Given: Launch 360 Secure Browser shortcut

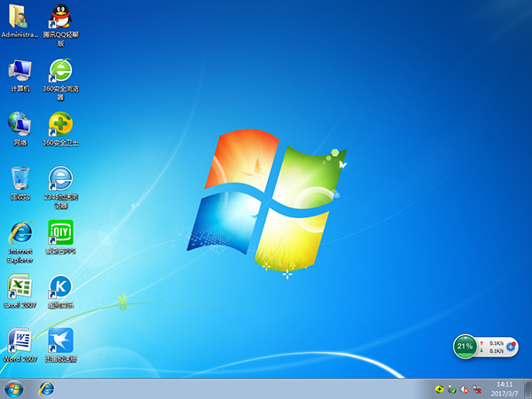Looking at the screenshot, I should point(60,71).
